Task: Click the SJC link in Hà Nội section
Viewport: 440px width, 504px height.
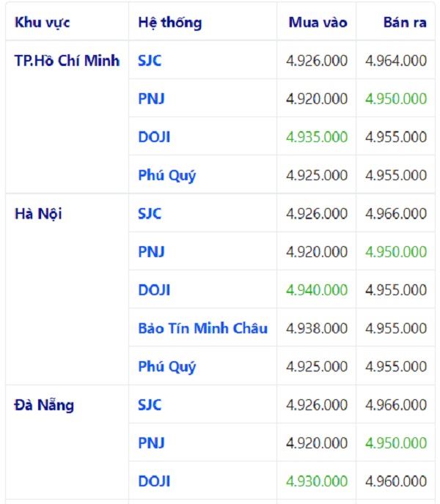Action: (150, 214)
